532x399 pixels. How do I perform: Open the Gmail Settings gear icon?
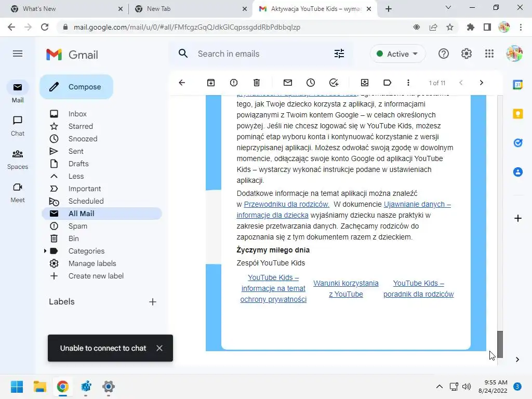pos(467,54)
